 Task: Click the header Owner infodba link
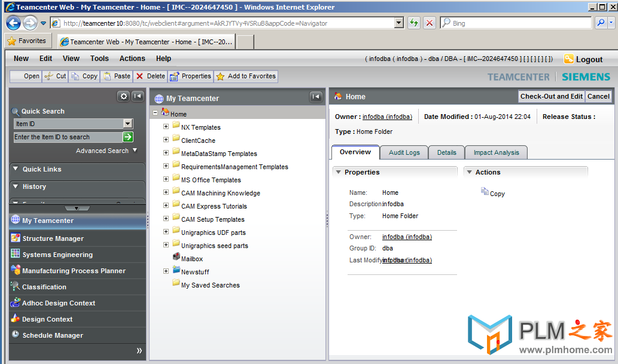pyautogui.click(x=388, y=117)
